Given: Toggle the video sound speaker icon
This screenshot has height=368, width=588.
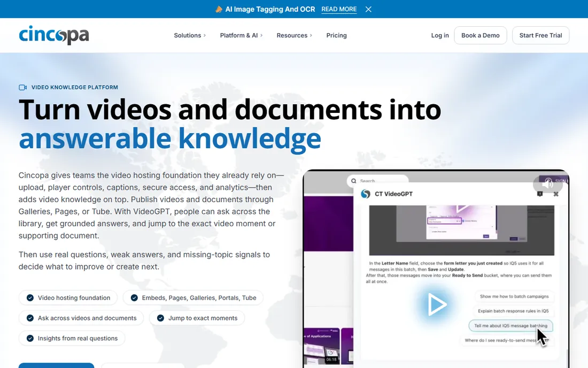Looking at the screenshot, I should point(547,183).
